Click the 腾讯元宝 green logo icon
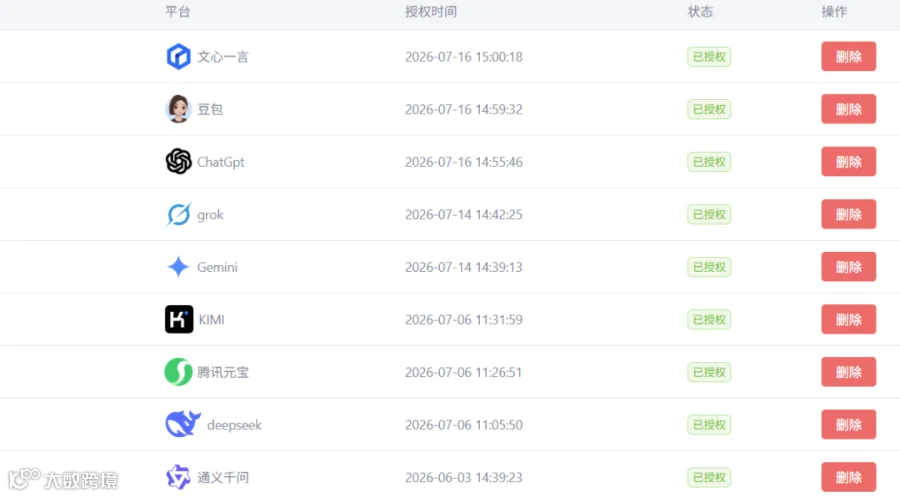The height and width of the screenshot is (497, 900). click(179, 372)
